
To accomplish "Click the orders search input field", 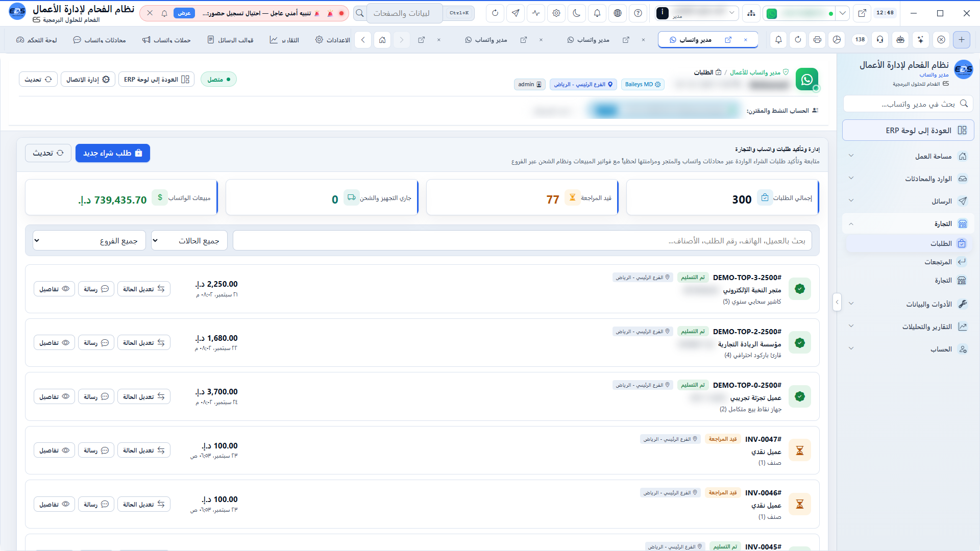I will point(522,240).
